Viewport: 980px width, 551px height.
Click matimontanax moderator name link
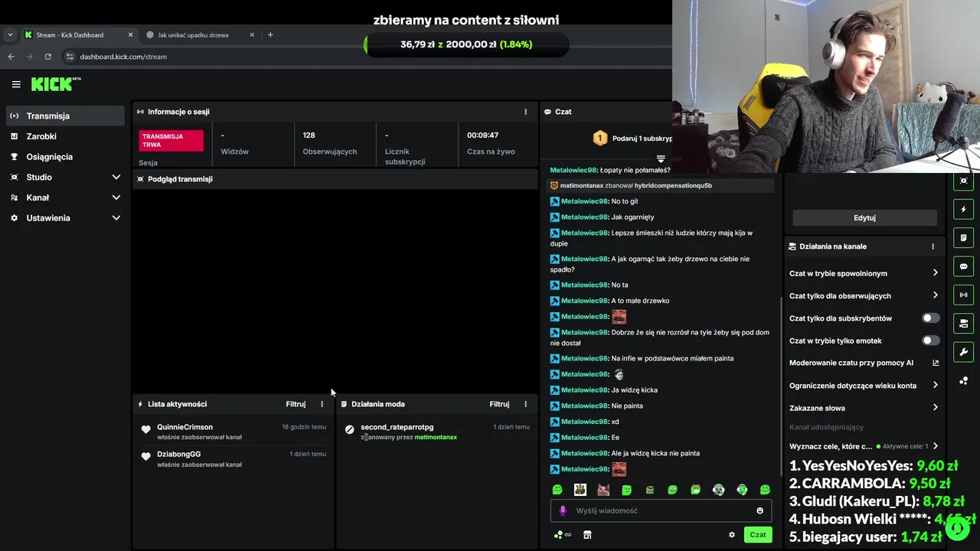coord(436,437)
